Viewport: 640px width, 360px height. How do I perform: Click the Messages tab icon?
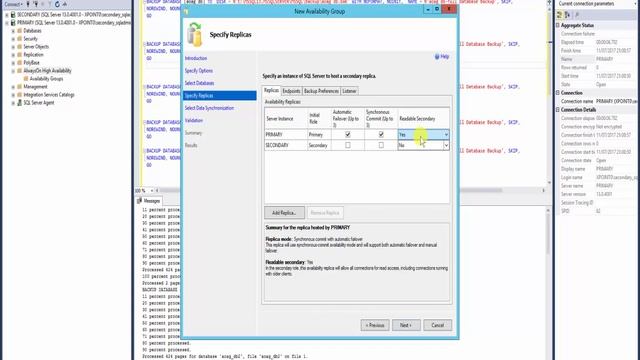pos(140,201)
